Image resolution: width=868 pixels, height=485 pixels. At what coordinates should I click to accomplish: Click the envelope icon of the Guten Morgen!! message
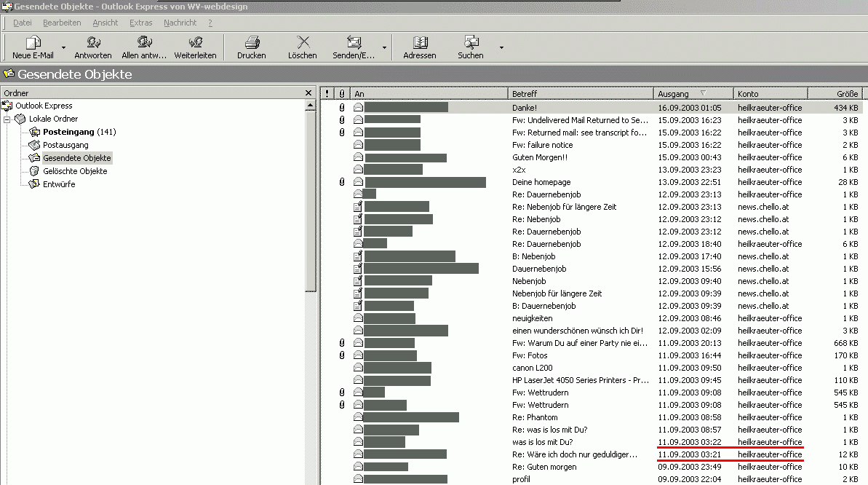pyautogui.click(x=358, y=157)
